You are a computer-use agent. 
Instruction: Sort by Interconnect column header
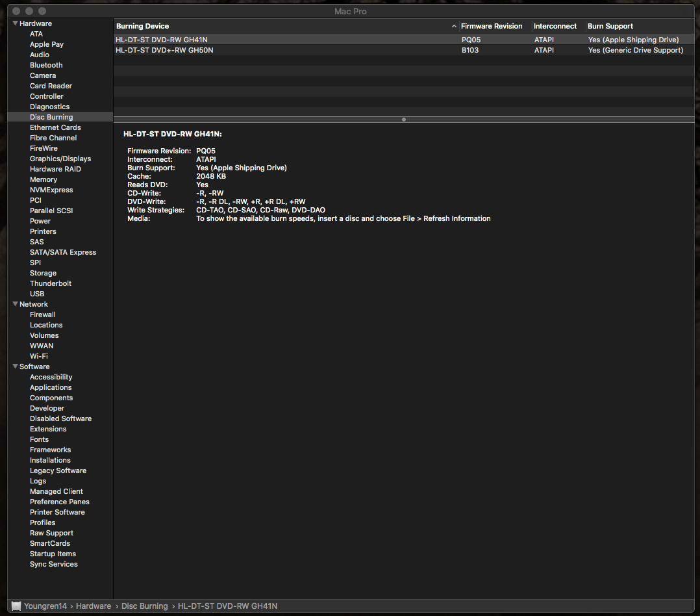coord(555,26)
